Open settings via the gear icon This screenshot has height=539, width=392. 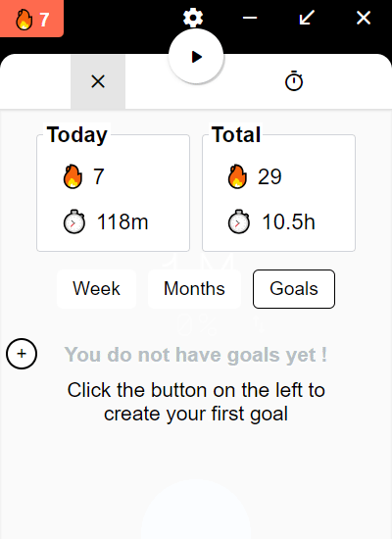click(193, 18)
